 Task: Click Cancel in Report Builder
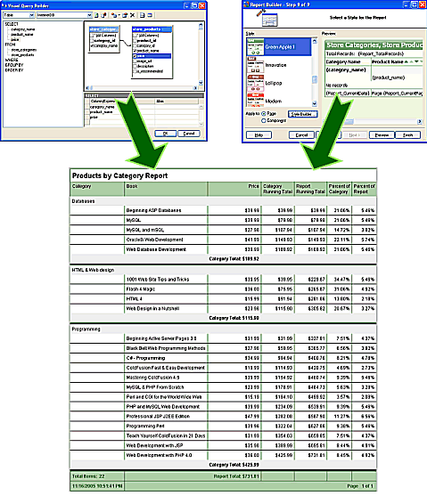click(301, 135)
